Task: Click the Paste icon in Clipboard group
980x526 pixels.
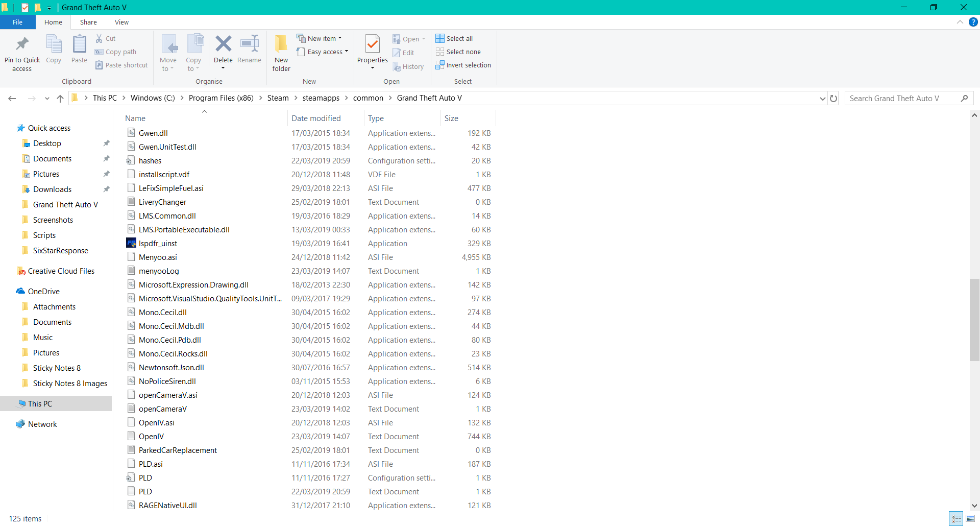Action: tap(79, 45)
